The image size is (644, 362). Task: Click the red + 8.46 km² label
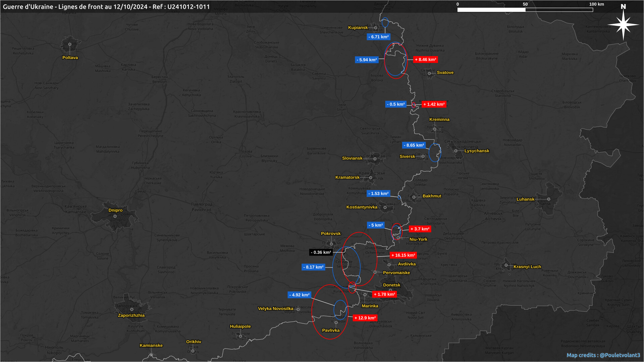[425, 60]
